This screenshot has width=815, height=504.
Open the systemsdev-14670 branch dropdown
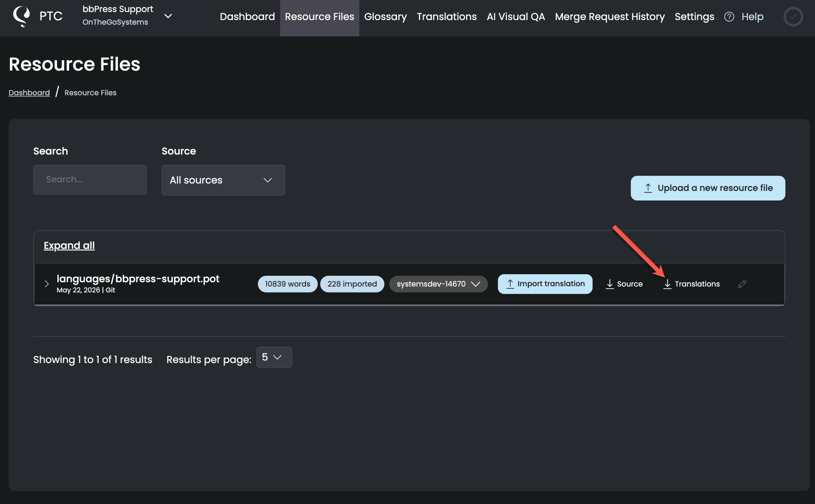click(x=438, y=284)
